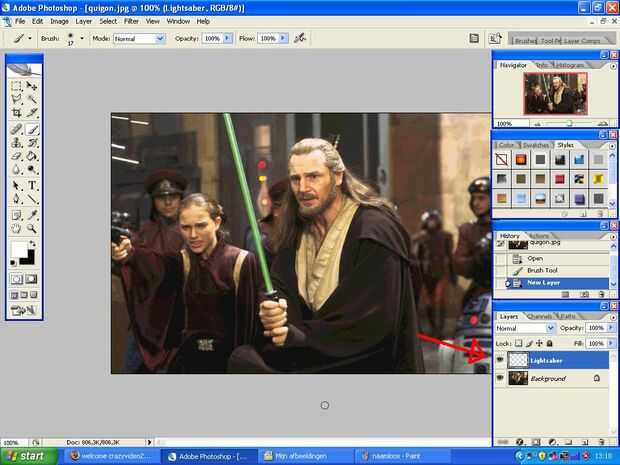Select the History Brush tool

32,142
